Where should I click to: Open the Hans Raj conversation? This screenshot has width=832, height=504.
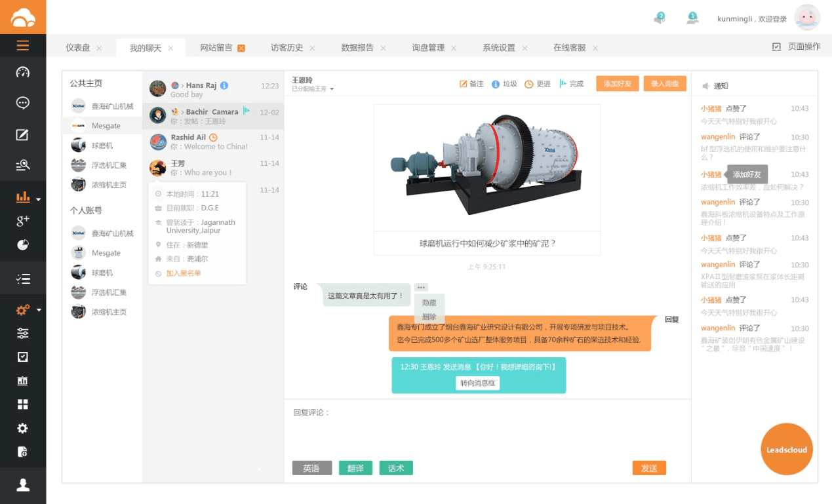coord(213,90)
